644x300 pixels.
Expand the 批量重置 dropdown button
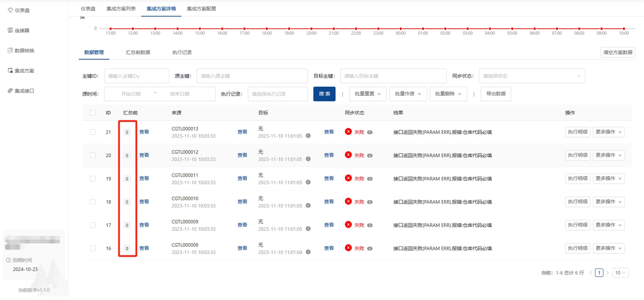[368, 94]
